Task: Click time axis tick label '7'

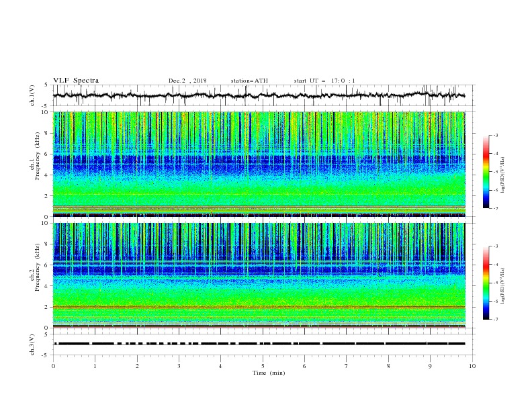Action: [347, 366]
